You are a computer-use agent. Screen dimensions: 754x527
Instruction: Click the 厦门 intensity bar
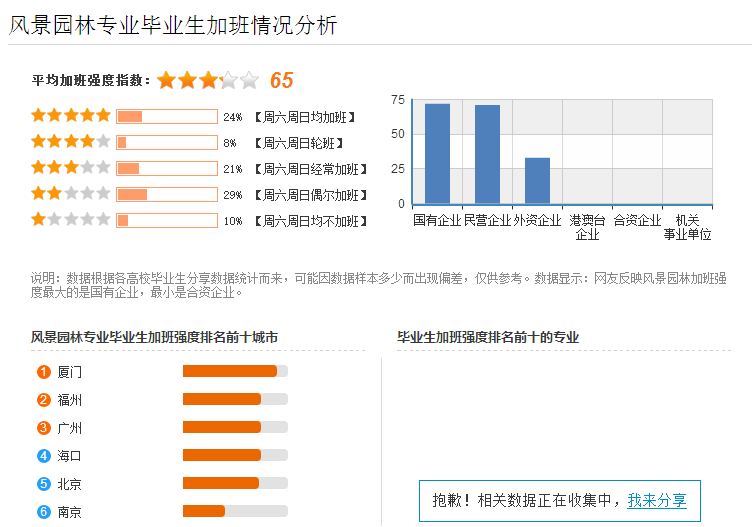tap(235, 371)
